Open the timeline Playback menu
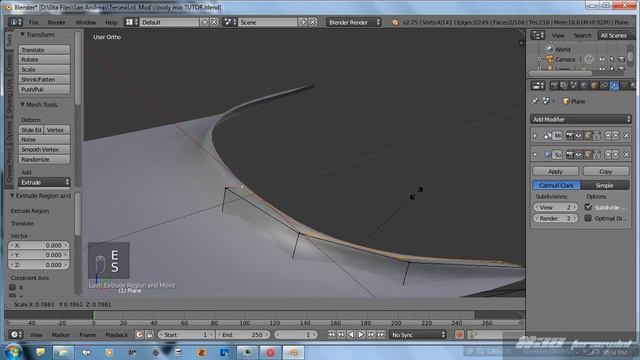The image size is (640, 360). pyautogui.click(x=116, y=335)
